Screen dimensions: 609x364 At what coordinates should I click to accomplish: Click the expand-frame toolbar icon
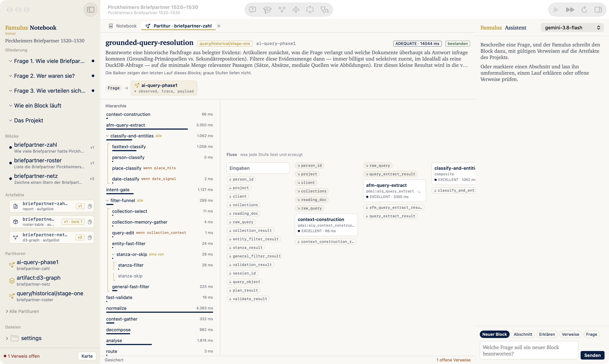click(x=310, y=10)
